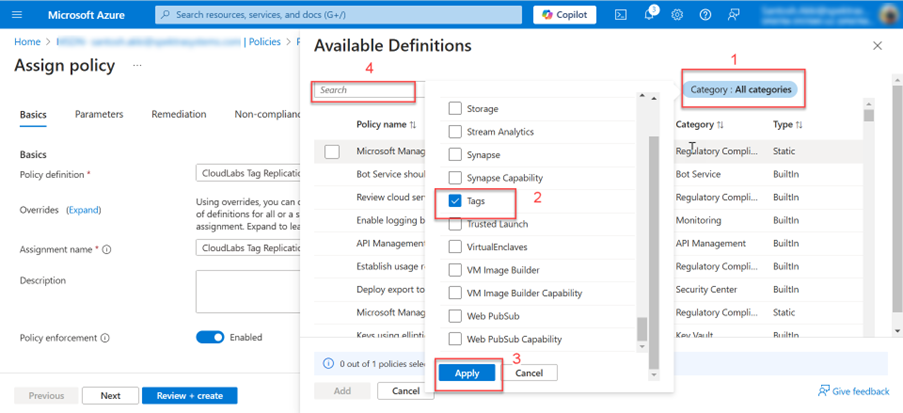Check the Stream Analytics checkbox
The height and width of the screenshot is (413, 903).
point(455,131)
